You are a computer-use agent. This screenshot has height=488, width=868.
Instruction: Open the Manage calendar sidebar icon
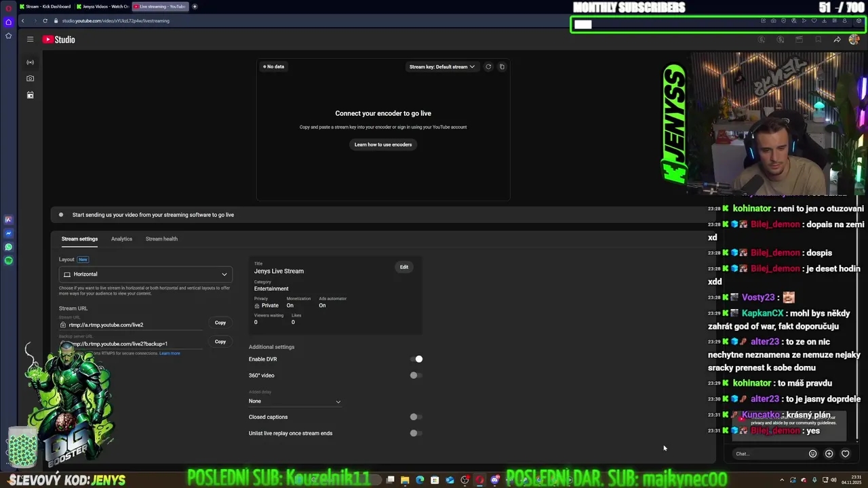30,95
